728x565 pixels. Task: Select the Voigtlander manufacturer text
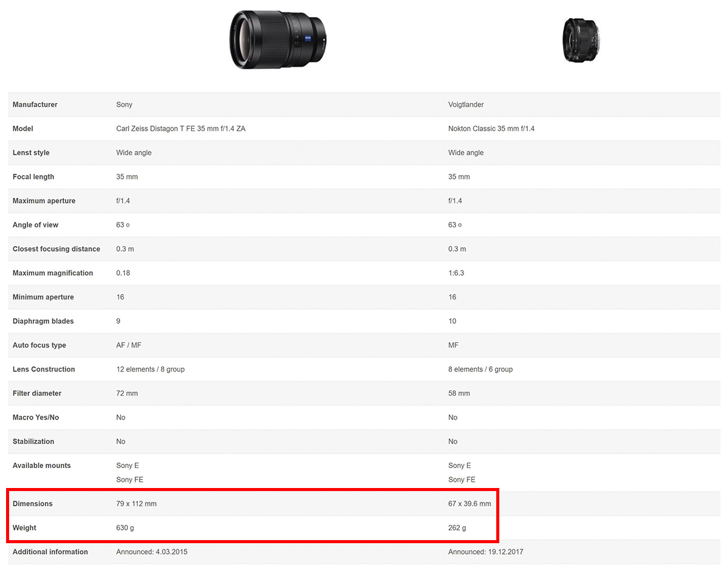pyautogui.click(x=466, y=105)
